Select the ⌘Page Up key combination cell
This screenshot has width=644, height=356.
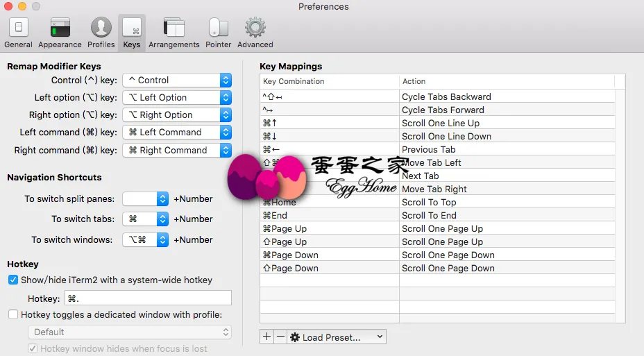click(x=330, y=228)
